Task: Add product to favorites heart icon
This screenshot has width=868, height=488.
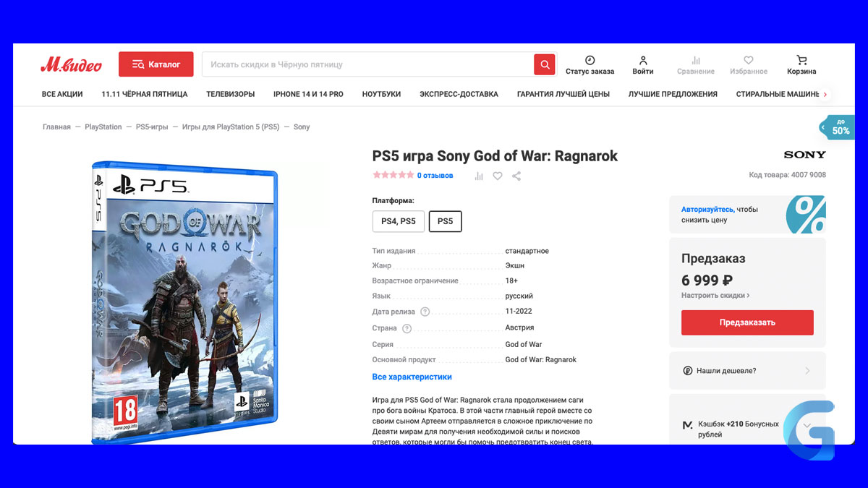Action: click(498, 176)
